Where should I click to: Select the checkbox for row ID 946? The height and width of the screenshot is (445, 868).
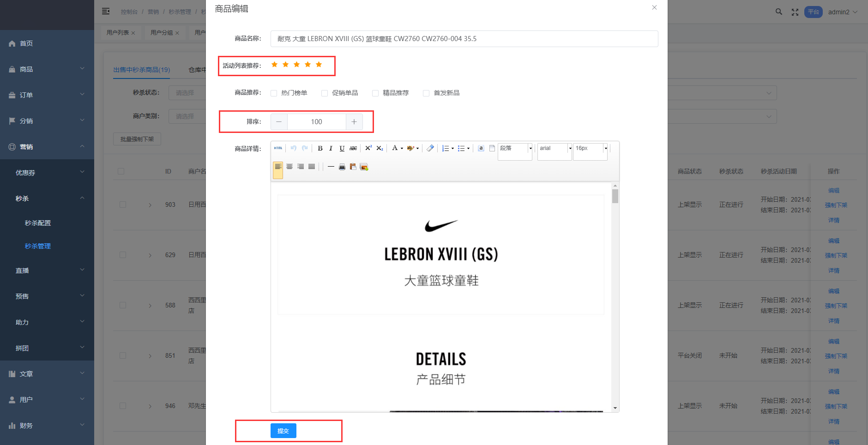123,406
